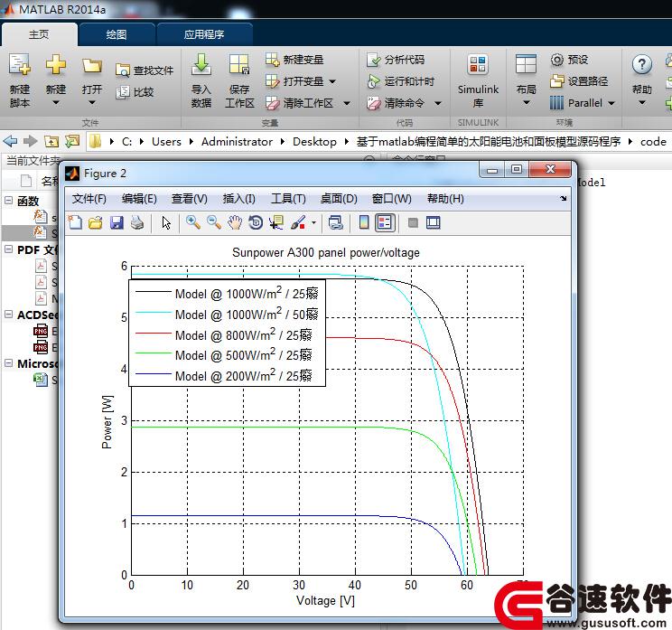
Task: Open the Brush tool color dropdown arrow
Action: pos(313,222)
